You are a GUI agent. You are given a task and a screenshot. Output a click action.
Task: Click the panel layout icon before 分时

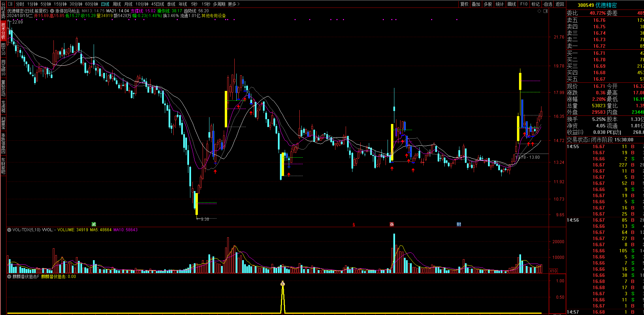coord(10,4)
